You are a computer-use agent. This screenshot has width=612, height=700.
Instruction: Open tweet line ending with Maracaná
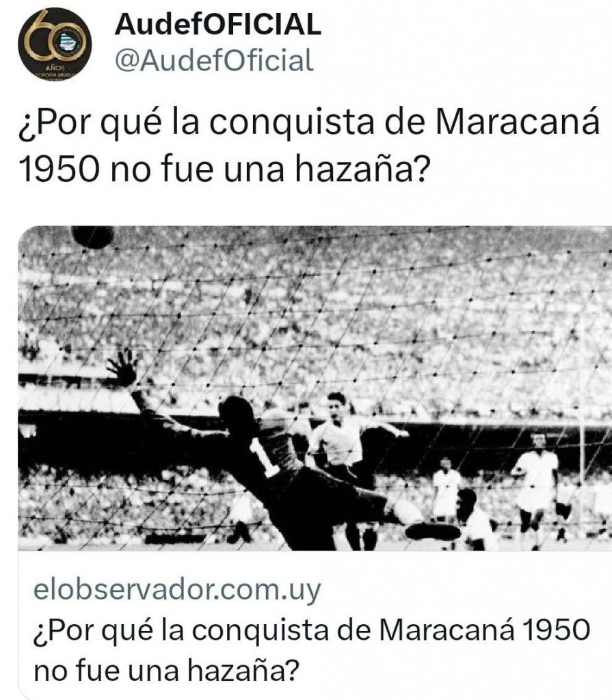pos(309,122)
